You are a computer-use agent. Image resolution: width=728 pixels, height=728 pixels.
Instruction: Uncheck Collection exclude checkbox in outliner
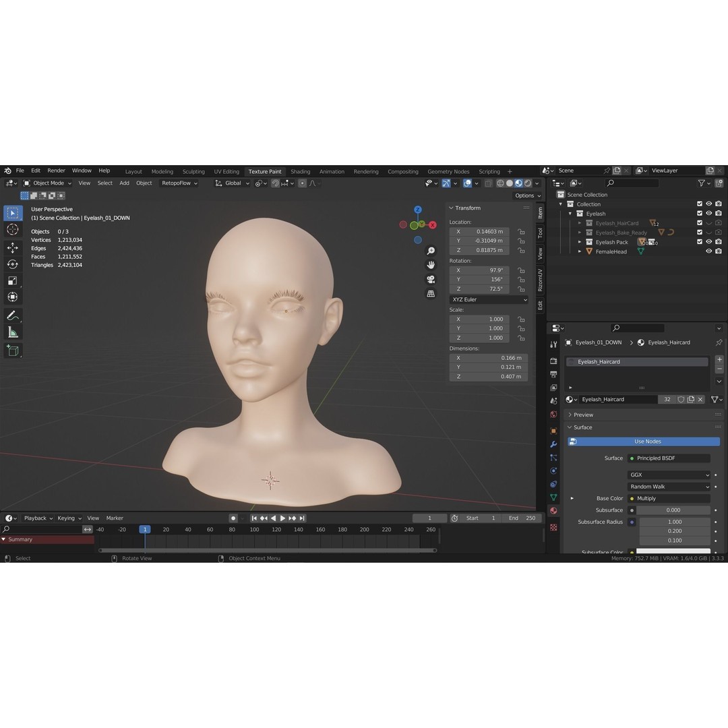click(x=700, y=204)
